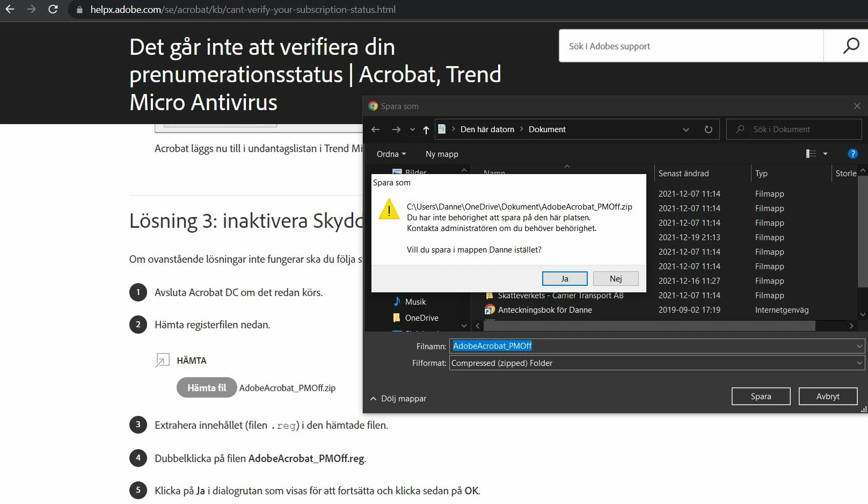This screenshot has height=504, width=868.
Task: Click the 2021-12-16 11:27 date cell
Action: pyautogui.click(x=689, y=281)
